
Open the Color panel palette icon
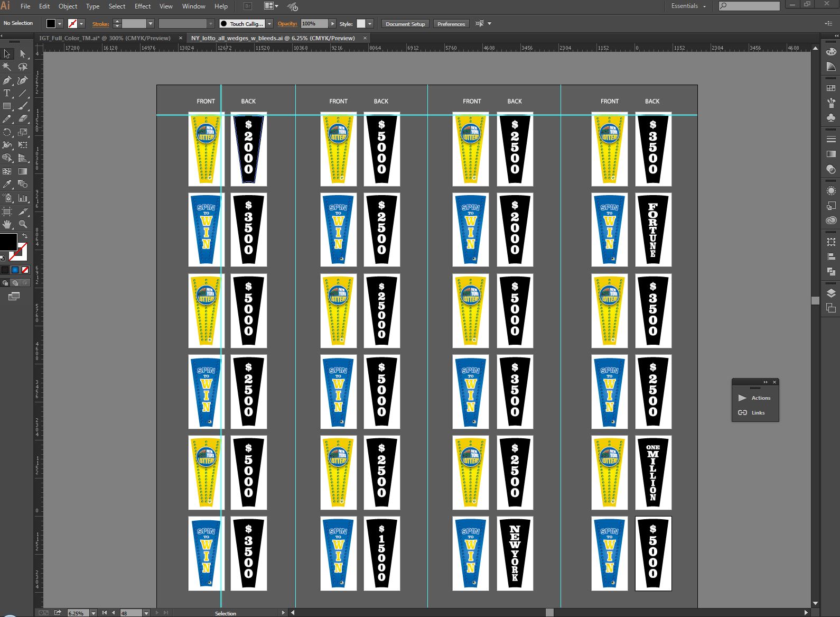(831, 52)
